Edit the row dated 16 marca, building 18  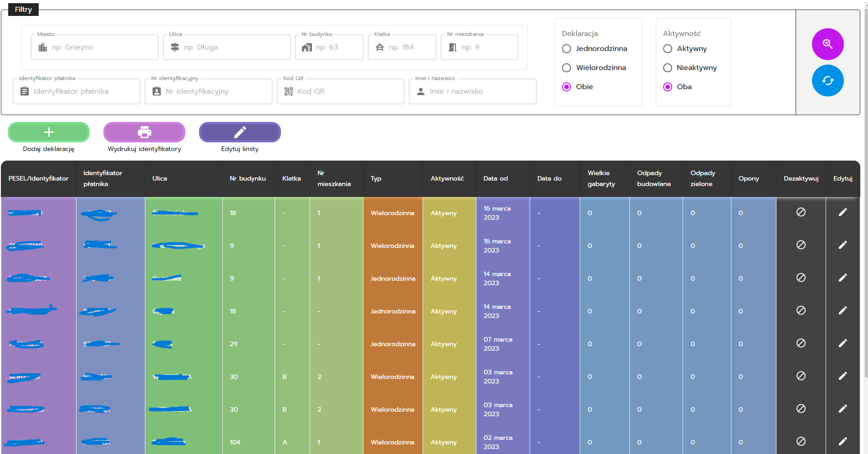(843, 212)
